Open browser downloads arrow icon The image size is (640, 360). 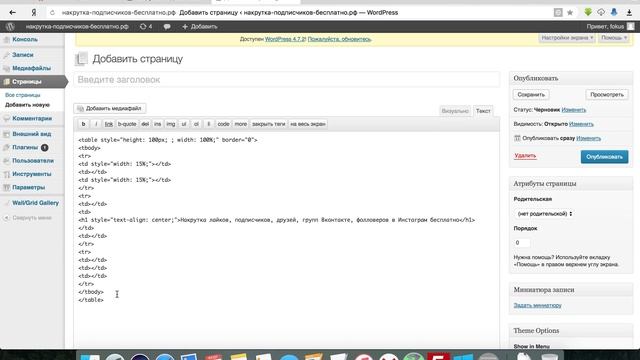point(629,13)
